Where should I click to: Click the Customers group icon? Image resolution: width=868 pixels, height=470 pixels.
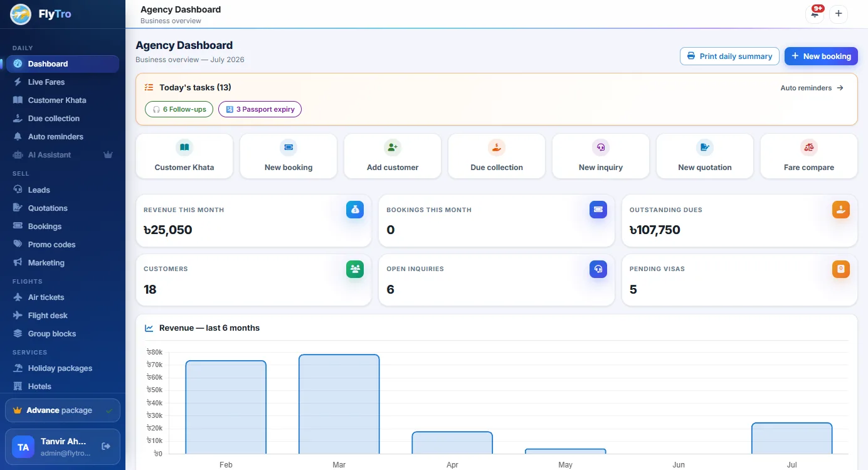[x=355, y=269]
